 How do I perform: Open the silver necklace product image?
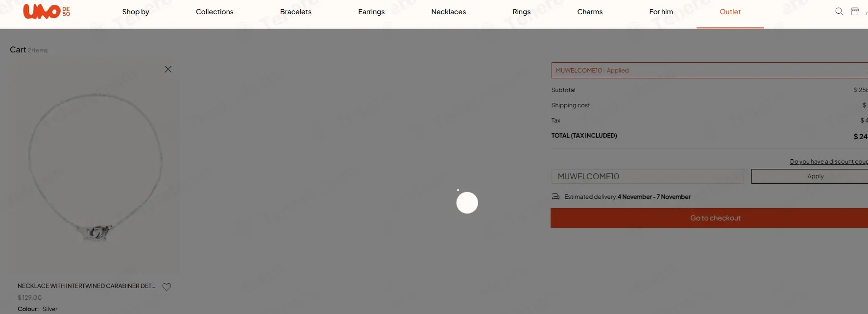(x=96, y=167)
